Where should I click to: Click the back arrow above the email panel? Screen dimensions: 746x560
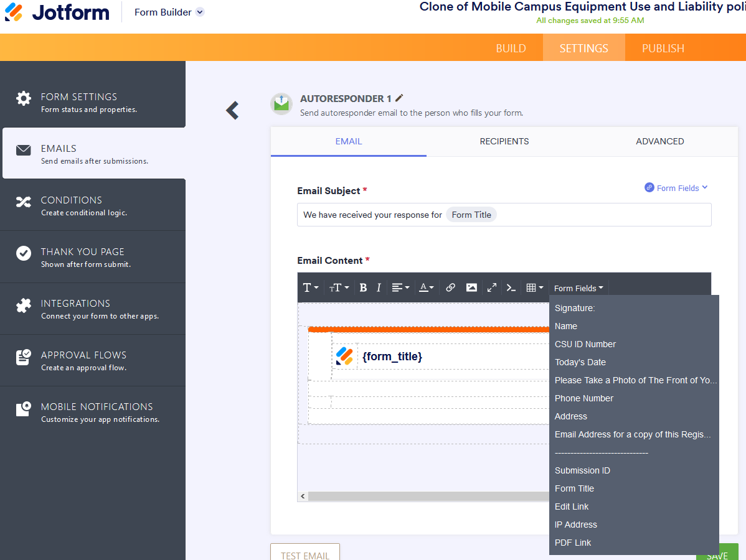232,110
